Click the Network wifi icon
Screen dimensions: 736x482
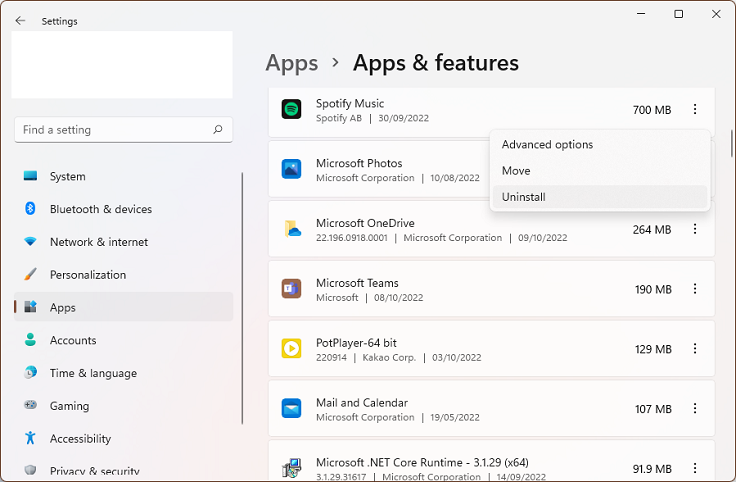31,242
